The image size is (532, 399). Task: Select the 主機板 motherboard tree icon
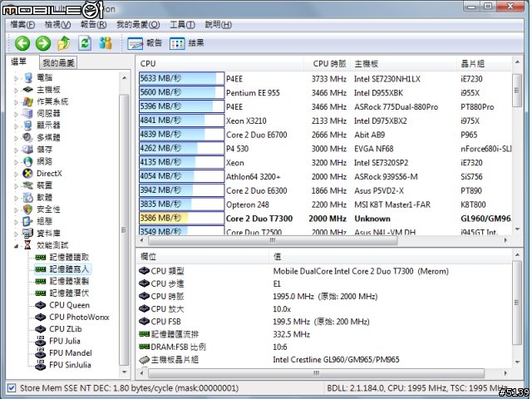28,90
